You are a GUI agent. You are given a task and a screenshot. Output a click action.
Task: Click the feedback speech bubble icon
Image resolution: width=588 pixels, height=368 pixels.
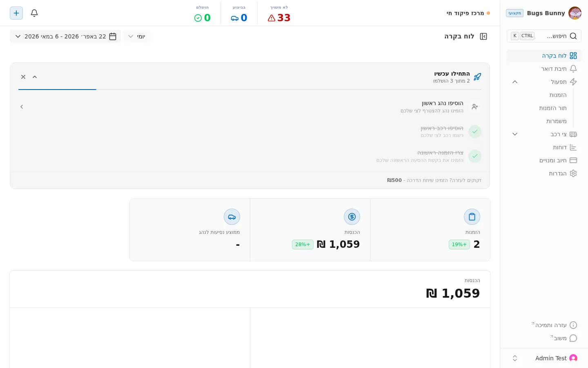pos(573,338)
